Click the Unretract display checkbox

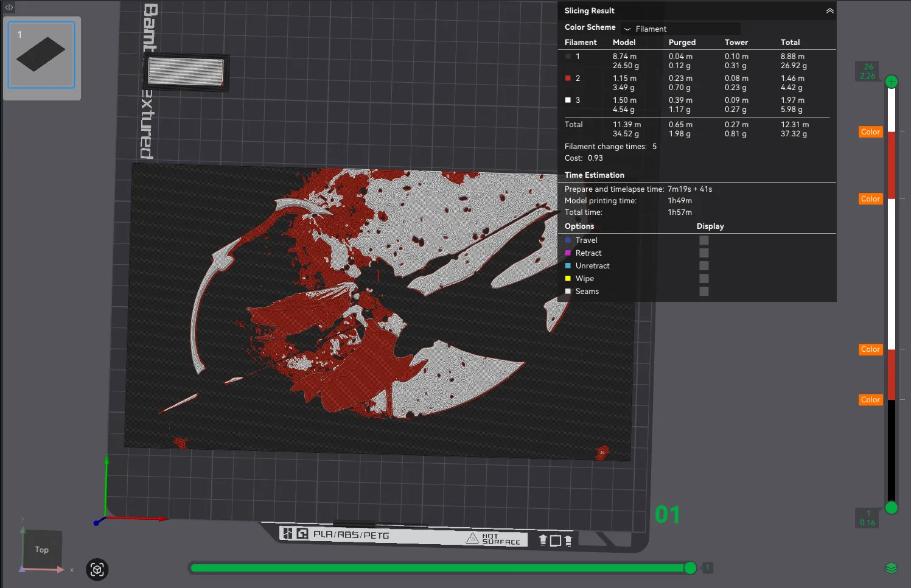(704, 265)
